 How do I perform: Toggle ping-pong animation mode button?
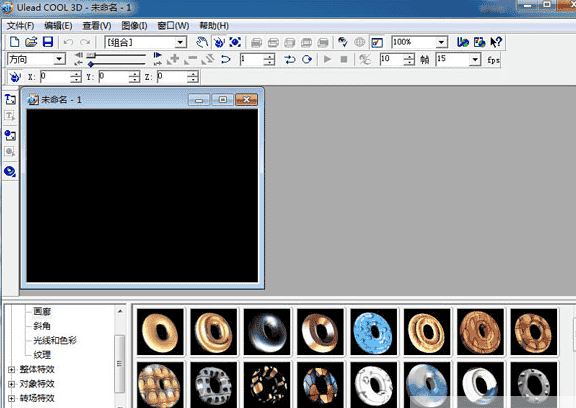pyautogui.click(x=289, y=59)
